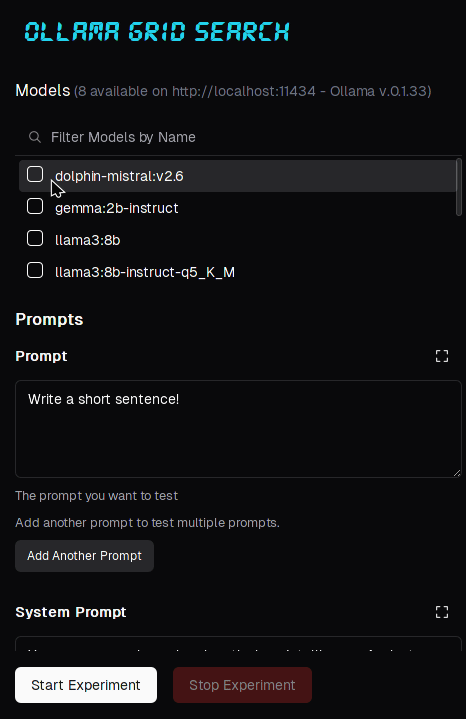The image size is (466, 719).
Task: Click the search magnifier icon
Action: click(x=34, y=137)
